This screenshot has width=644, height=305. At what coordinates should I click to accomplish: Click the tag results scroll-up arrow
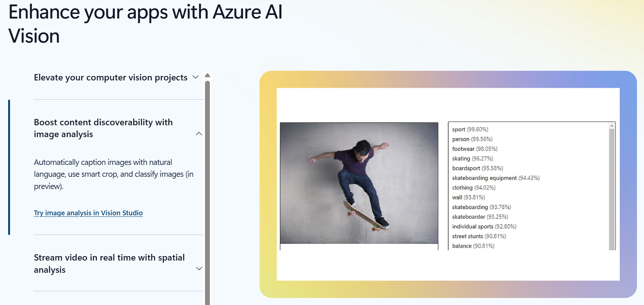click(612, 126)
